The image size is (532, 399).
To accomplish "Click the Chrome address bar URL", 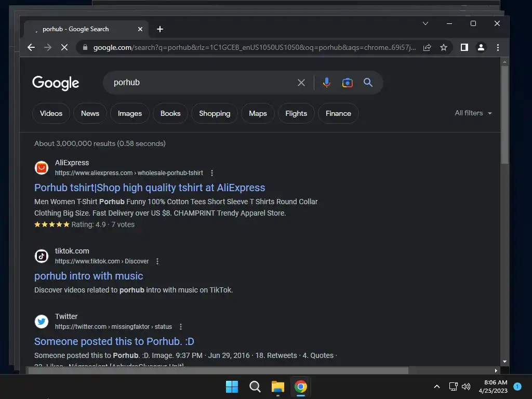I will [x=255, y=47].
